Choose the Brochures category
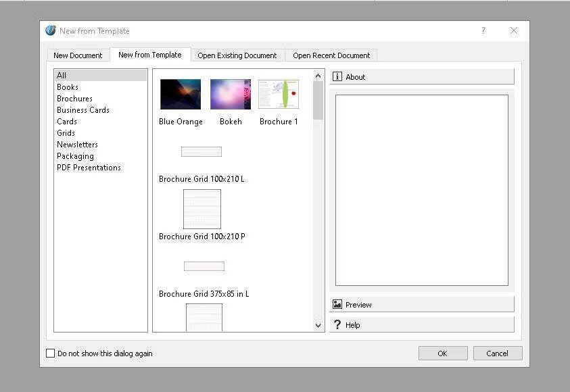The image size is (570, 392). [x=101, y=99]
